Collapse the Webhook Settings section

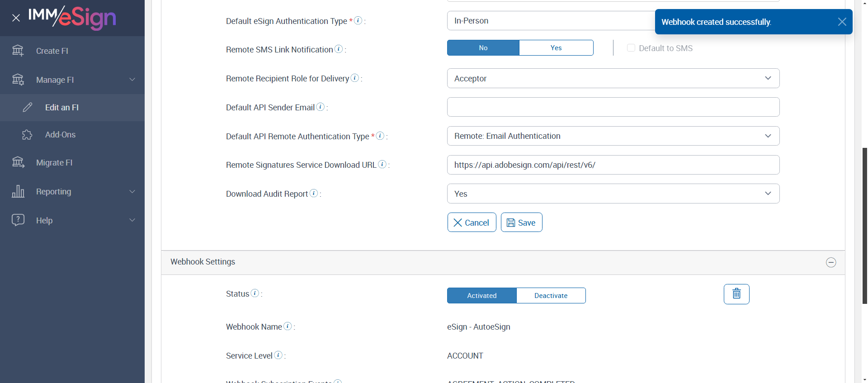click(x=831, y=262)
